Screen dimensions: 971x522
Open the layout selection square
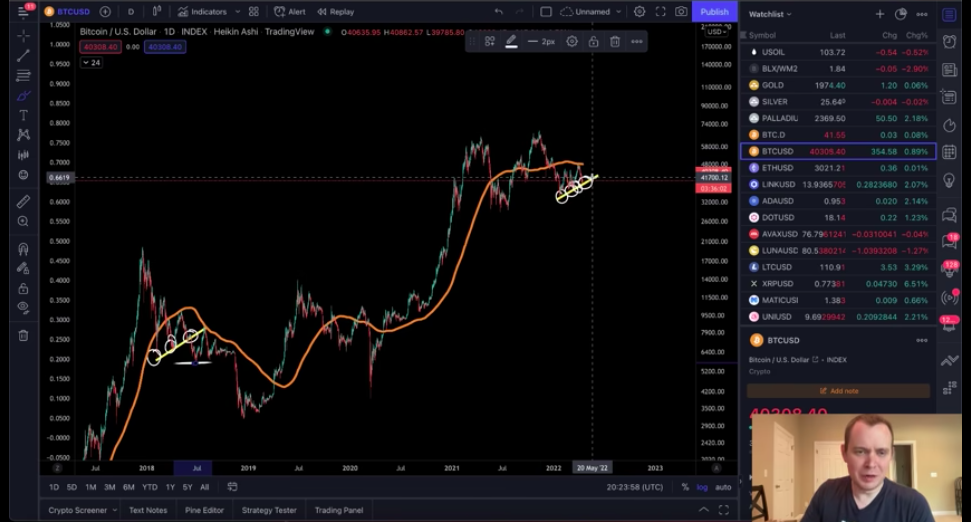tap(546, 11)
